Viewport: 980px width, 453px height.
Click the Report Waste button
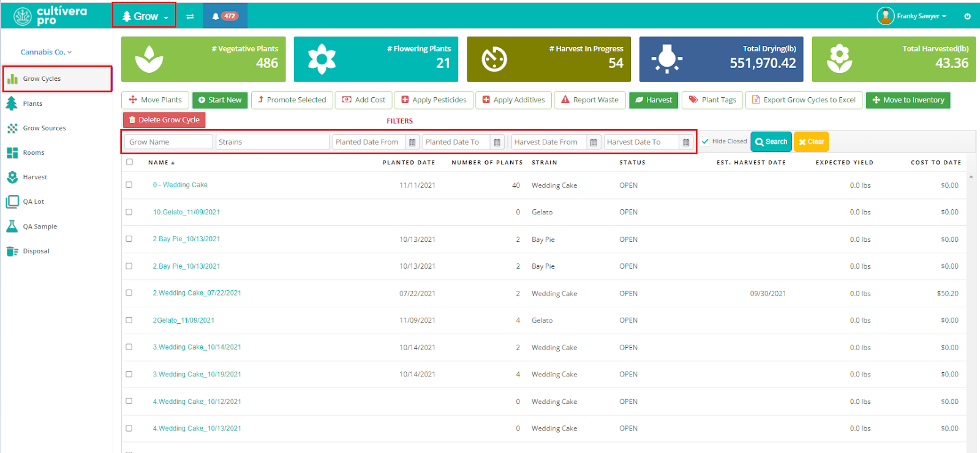pyautogui.click(x=590, y=100)
